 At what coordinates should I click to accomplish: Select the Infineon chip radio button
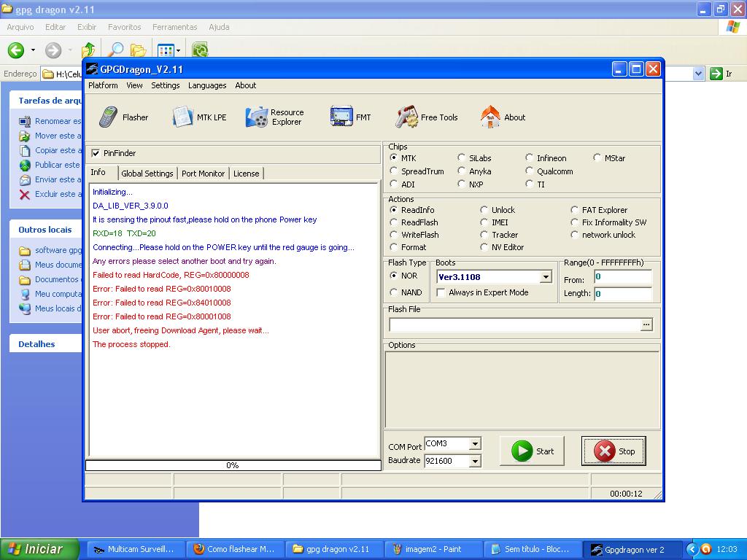[530, 157]
